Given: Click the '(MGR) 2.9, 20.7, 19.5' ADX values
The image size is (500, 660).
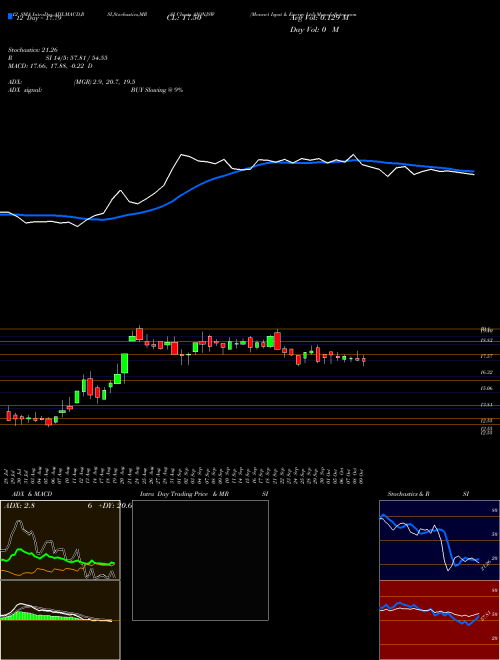Looking at the screenshot, I should pyautogui.click(x=104, y=82).
